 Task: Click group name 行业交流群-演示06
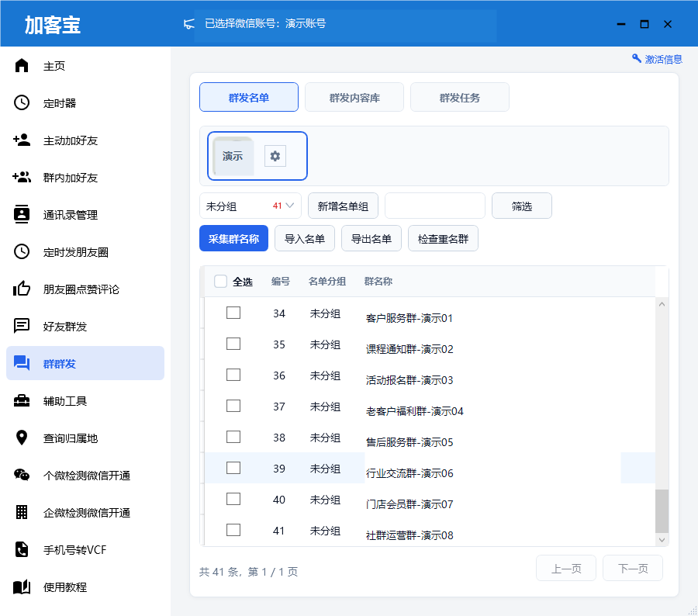click(x=409, y=473)
